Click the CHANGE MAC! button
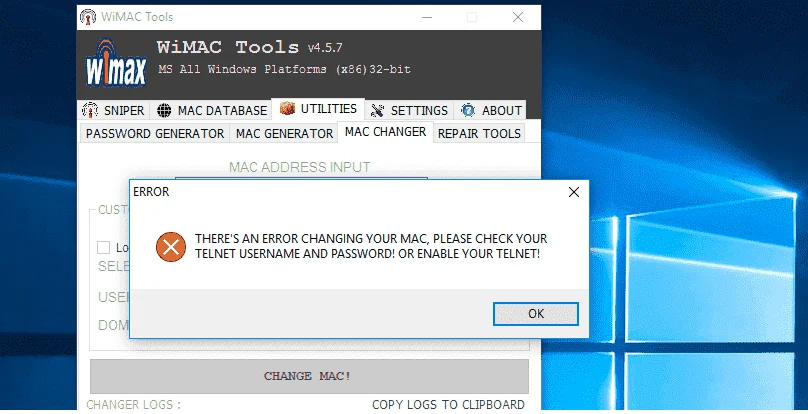This screenshot has height=414, width=808. [309, 376]
